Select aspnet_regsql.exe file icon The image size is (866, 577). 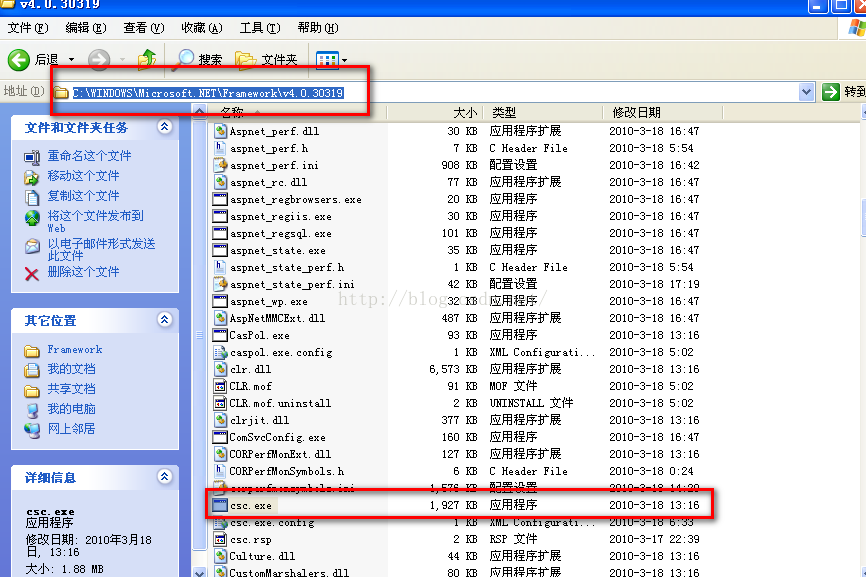point(220,233)
